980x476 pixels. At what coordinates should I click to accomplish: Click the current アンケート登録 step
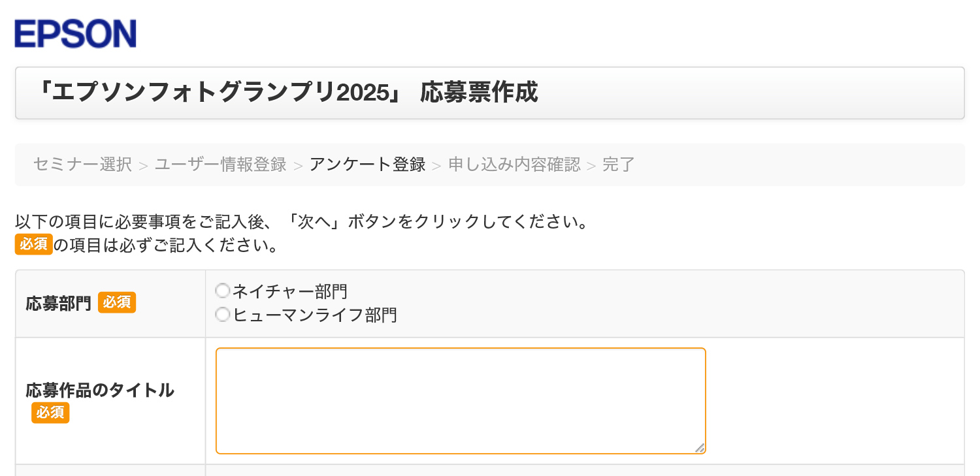367,165
